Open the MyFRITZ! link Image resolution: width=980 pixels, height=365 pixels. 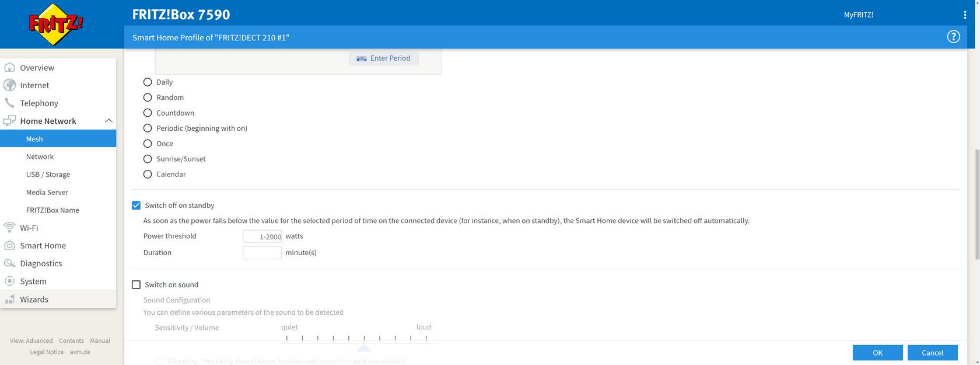[x=859, y=15]
